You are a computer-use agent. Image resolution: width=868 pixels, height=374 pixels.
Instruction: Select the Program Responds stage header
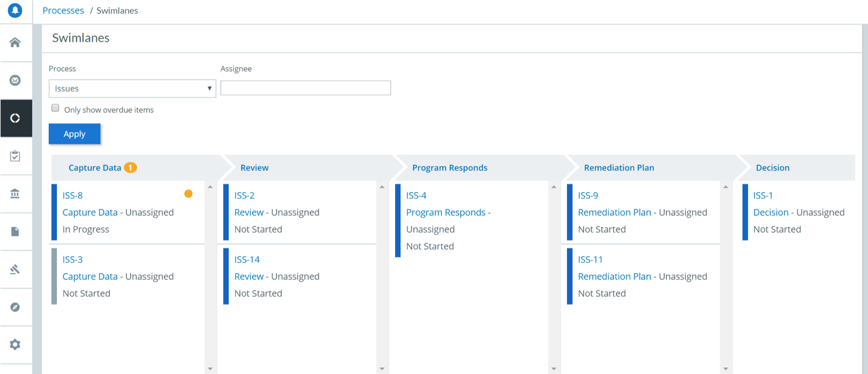[450, 168]
